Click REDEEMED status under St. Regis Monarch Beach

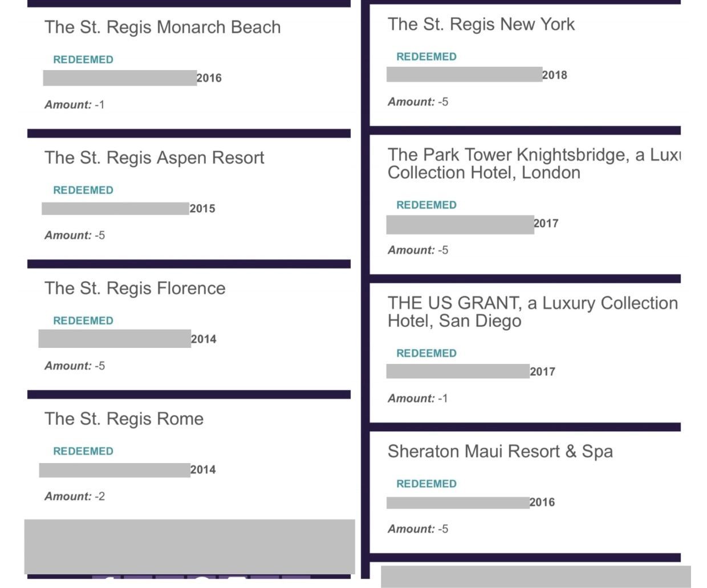coord(83,60)
